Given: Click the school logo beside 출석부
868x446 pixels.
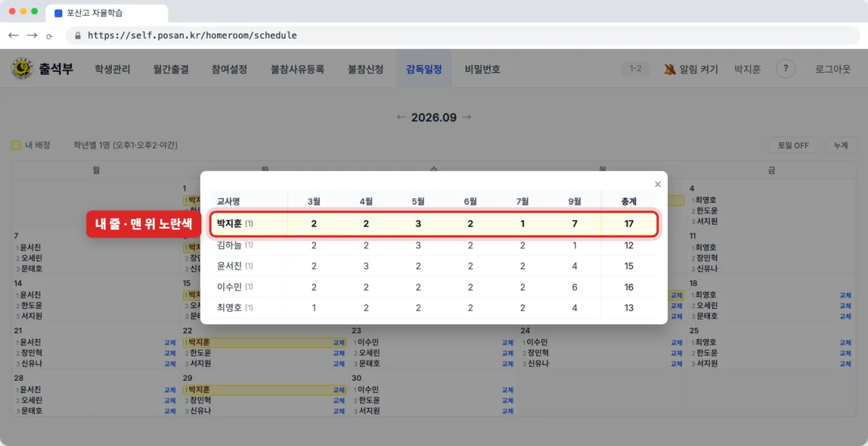Looking at the screenshot, I should (22, 69).
